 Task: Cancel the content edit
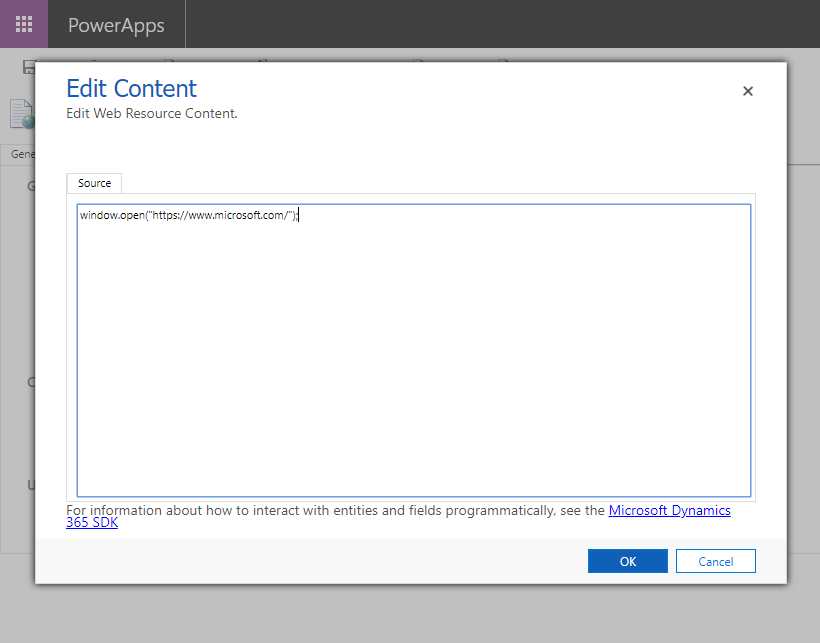point(715,561)
